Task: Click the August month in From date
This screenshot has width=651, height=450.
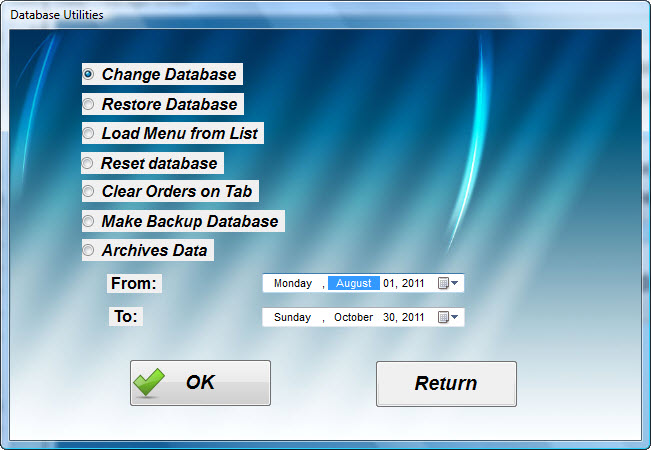Action: (353, 284)
